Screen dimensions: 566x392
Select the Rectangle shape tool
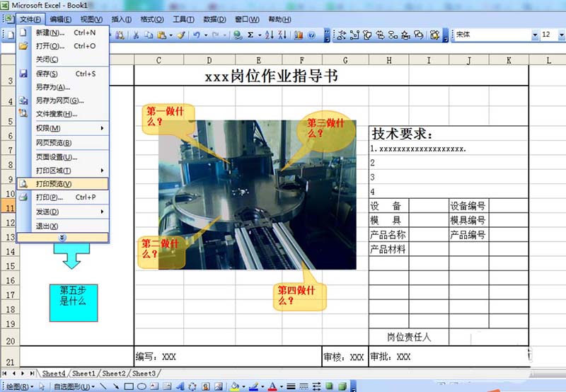(129, 386)
